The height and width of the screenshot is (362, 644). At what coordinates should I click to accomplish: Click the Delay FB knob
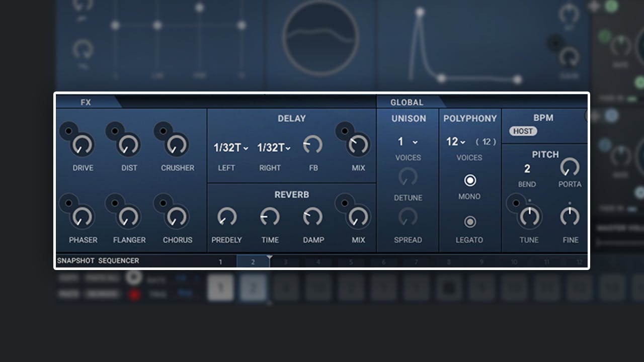313,145
